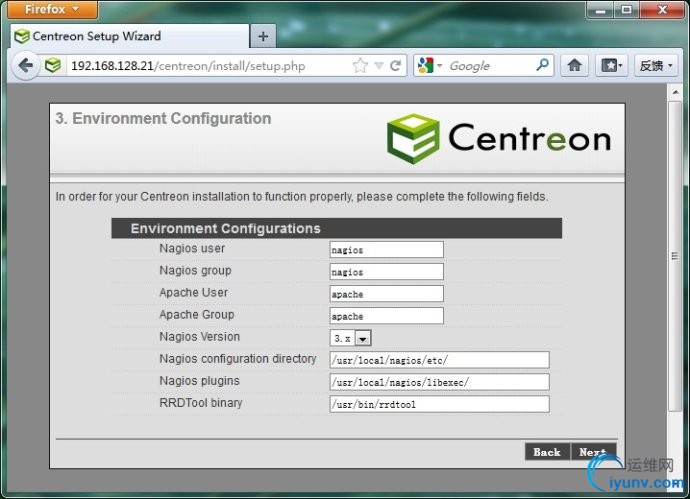Click the Centreon site identity icon
Image resolution: width=690 pixels, height=499 pixels.
53,66
